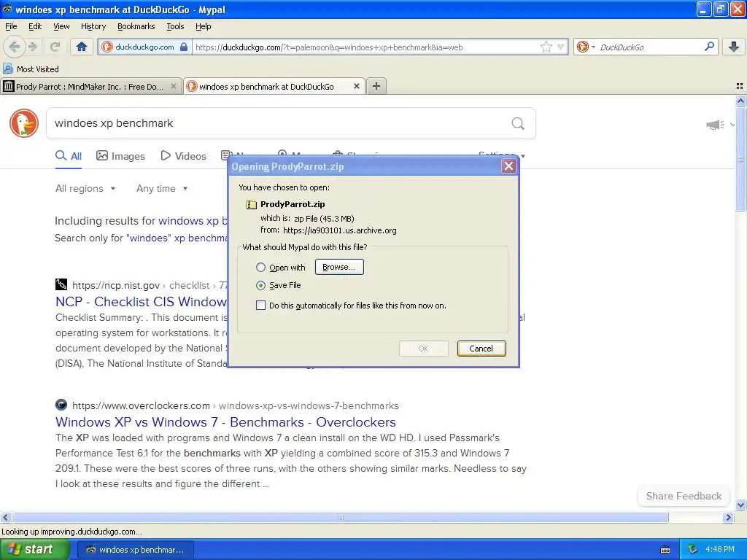The image size is (747, 560).
Task: Click the padlock site security icon
Action: coord(184,47)
